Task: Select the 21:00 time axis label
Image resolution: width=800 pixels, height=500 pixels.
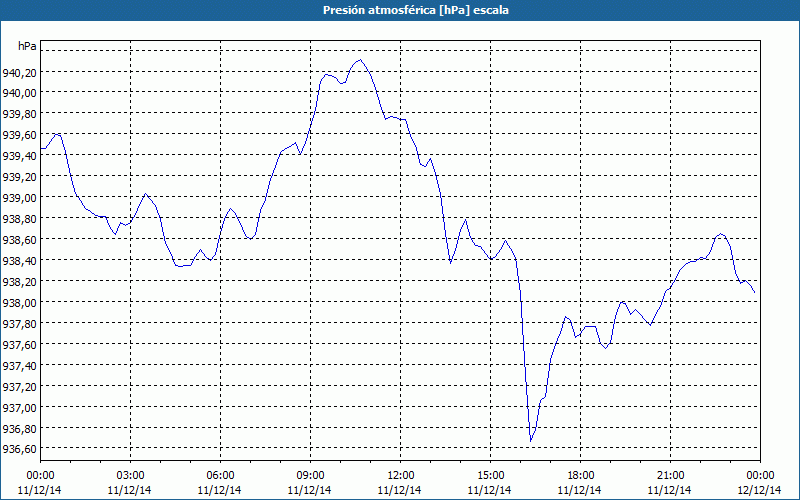Action: (x=670, y=476)
